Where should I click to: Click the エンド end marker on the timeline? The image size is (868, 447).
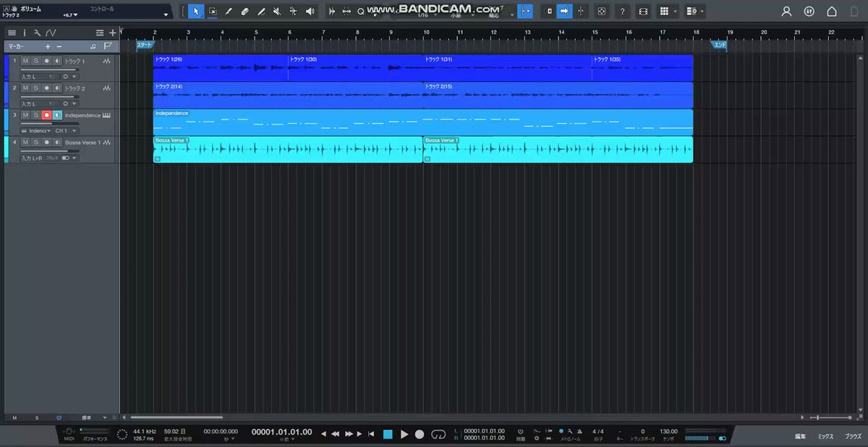[x=720, y=45]
